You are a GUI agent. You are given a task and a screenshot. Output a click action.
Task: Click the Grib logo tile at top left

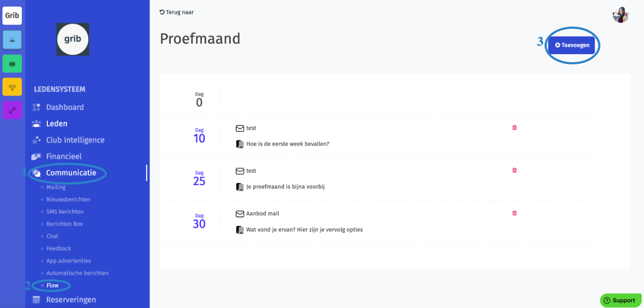[x=12, y=15]
